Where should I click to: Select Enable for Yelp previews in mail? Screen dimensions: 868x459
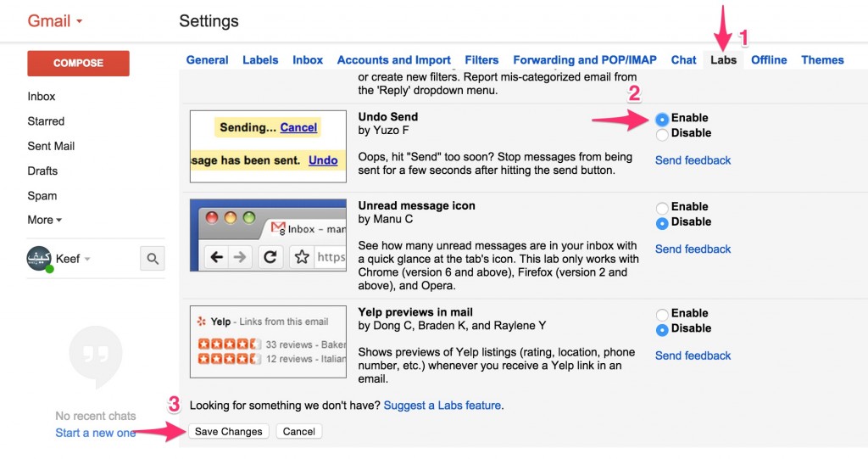(x=661, y=314)
